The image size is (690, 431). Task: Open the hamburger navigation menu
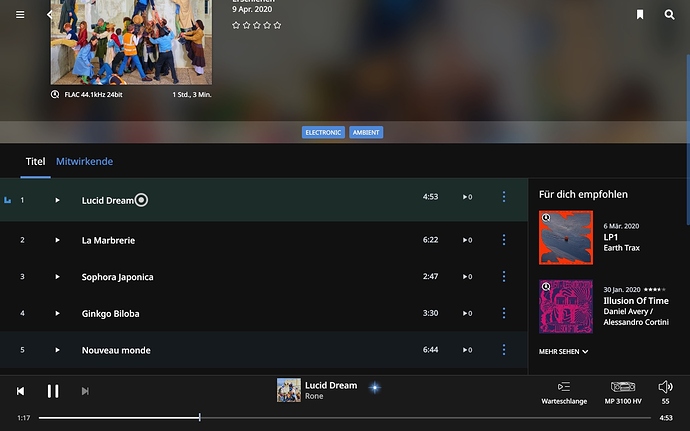(20, 15)
